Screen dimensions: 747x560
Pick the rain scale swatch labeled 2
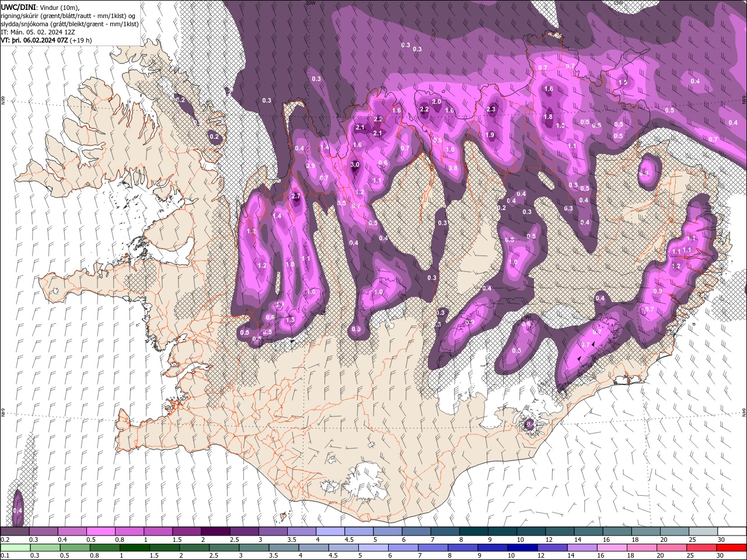pyautogui.click(x=194, y=547)
